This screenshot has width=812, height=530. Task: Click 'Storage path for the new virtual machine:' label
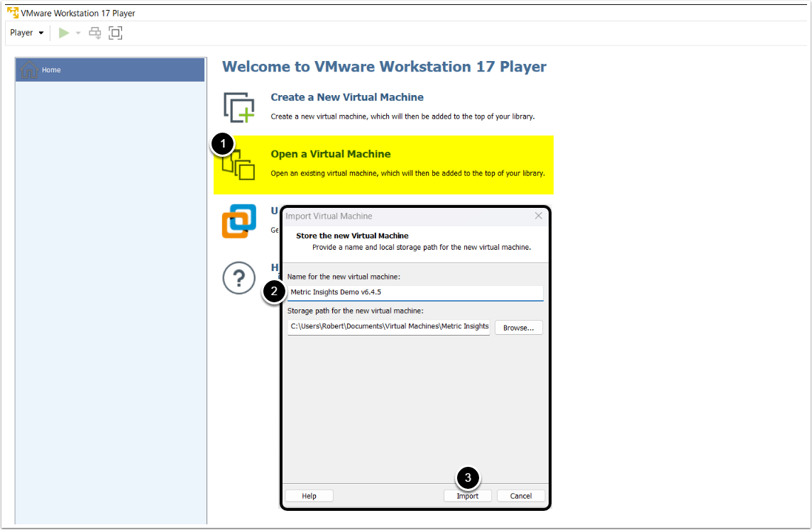[x=355, y=311]
